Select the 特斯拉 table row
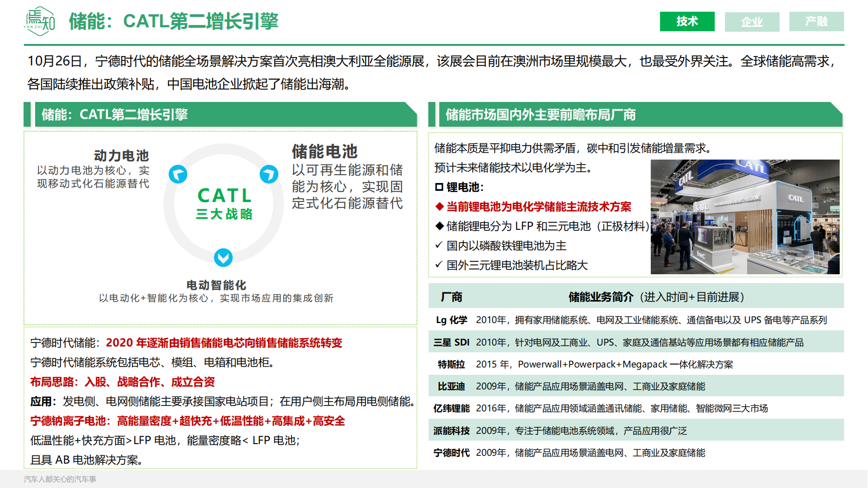Image resolution: width=868 pixels, height=488 pixels. click(636, 364)
